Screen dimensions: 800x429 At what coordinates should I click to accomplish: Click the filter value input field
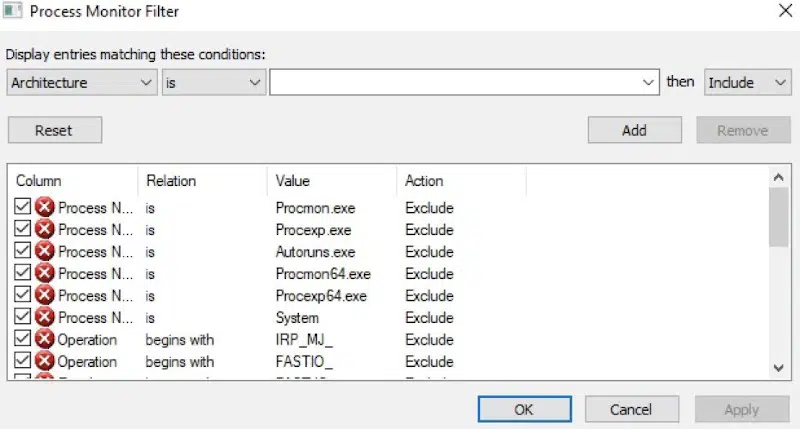pyautogui.click(x=455, y=83)
